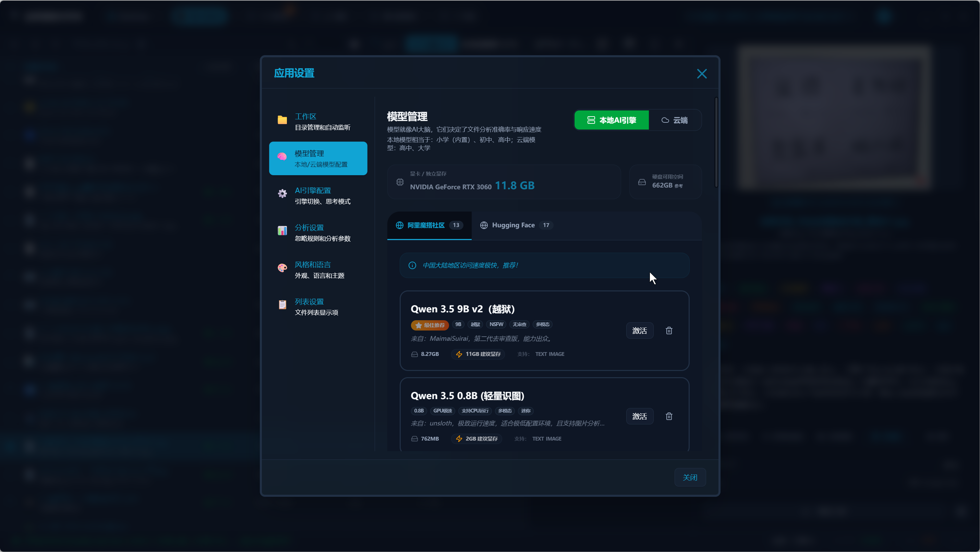Click the 9B size tag
980x552 pixels.
tap(458, 324)
